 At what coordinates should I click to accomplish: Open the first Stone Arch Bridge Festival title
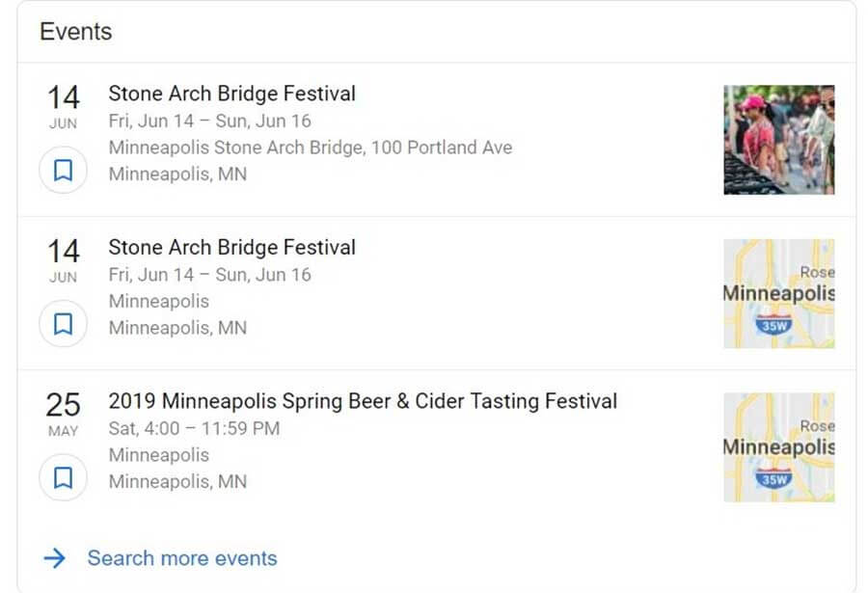point(231,94)
